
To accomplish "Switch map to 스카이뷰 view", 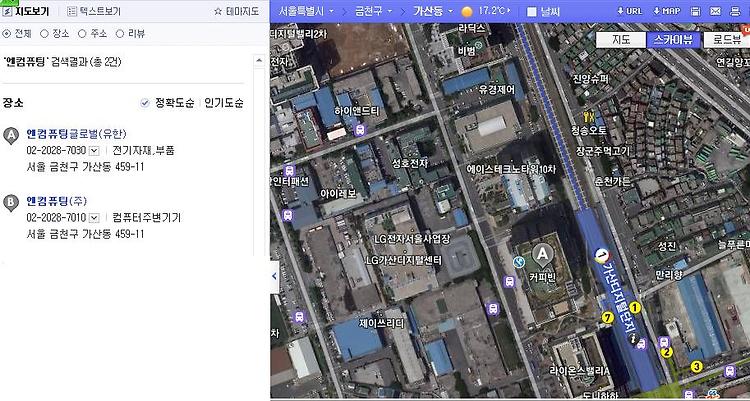I will pyautogui.click(x=673, y=40).
